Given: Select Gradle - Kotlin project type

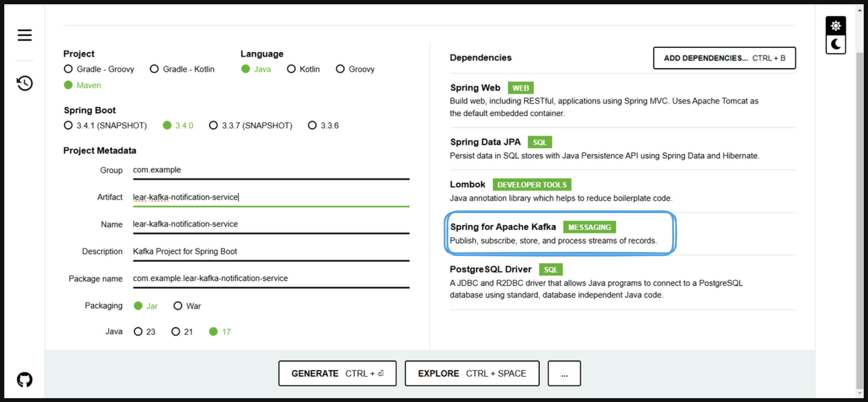Looking at the screenshot, I should click(x=182, y=69).
